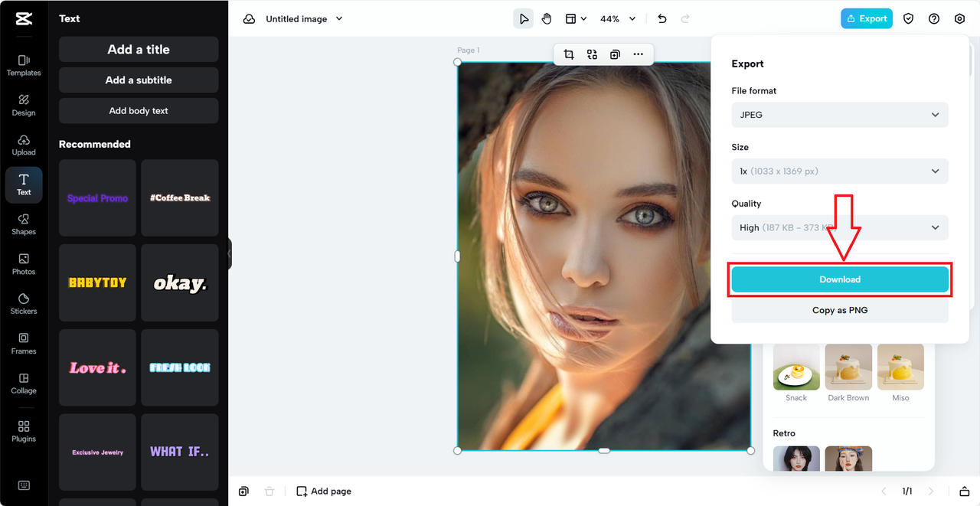980x506 pixels.
Task: Choose the Exclusive Jewelry text preset
Action: click(x=97, y=452)
